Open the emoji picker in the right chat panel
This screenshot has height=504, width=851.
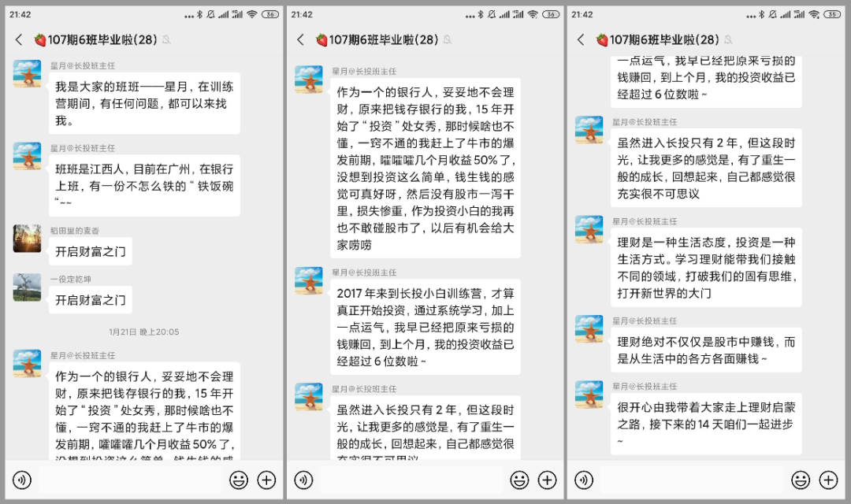[801, 480]
